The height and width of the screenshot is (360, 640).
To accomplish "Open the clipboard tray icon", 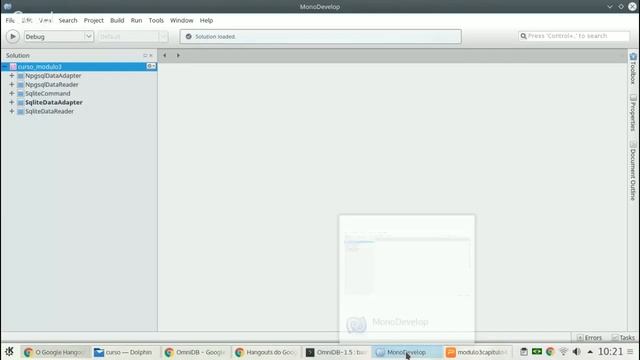I will [x=524, y=351].
